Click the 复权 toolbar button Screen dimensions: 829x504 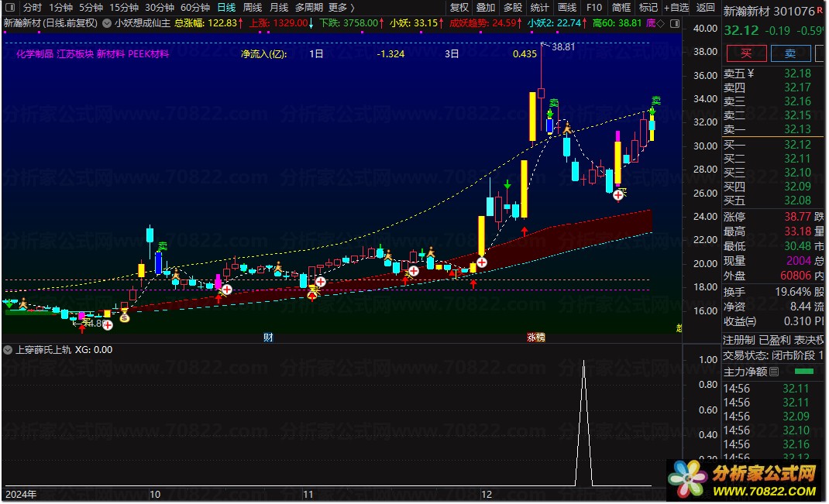click(x=459, y=8)
